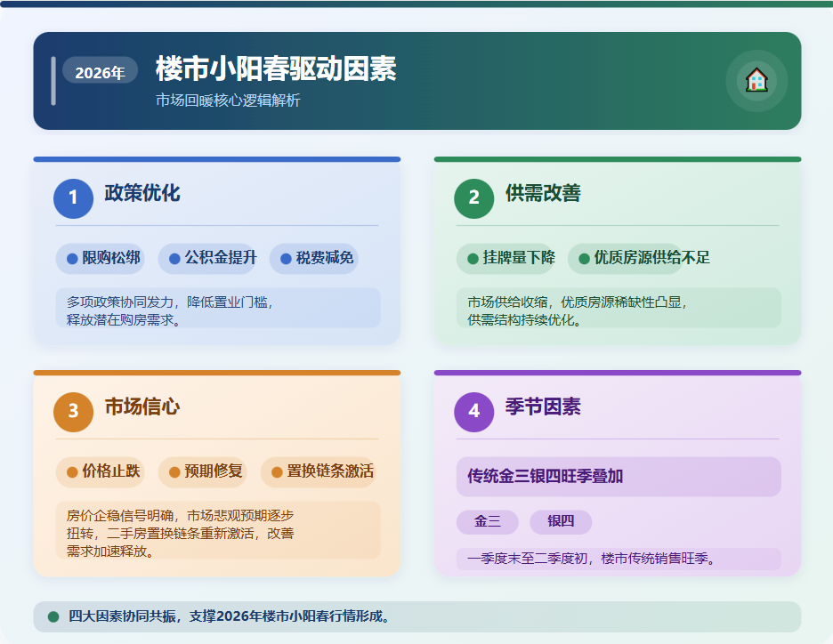Screen dimensions: 833x644
Task: Click the 供需改善 card heading
Action: click(542, 193)
